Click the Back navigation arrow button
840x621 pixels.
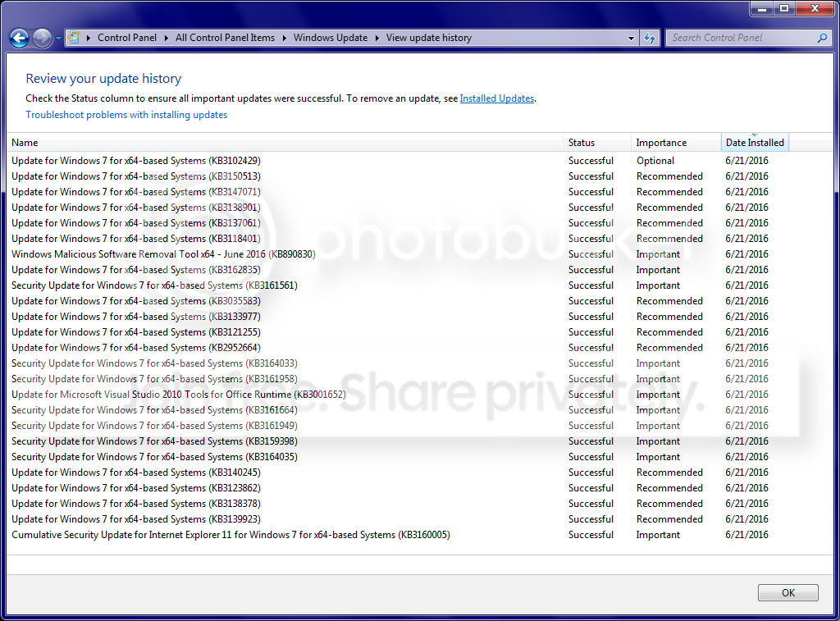20,38
